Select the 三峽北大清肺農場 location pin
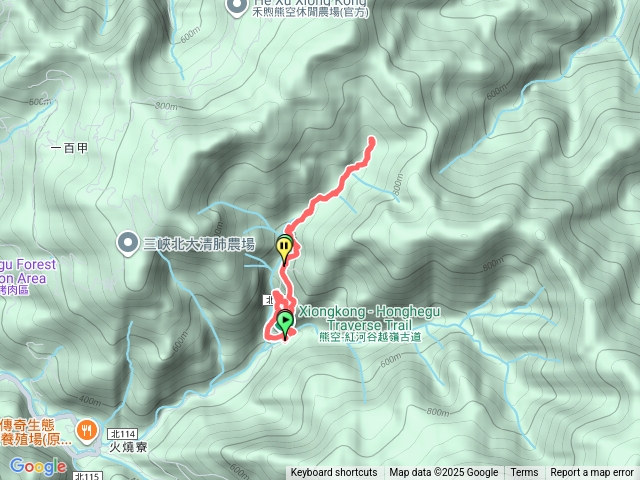640x480 pixels. tap(128, 244)
